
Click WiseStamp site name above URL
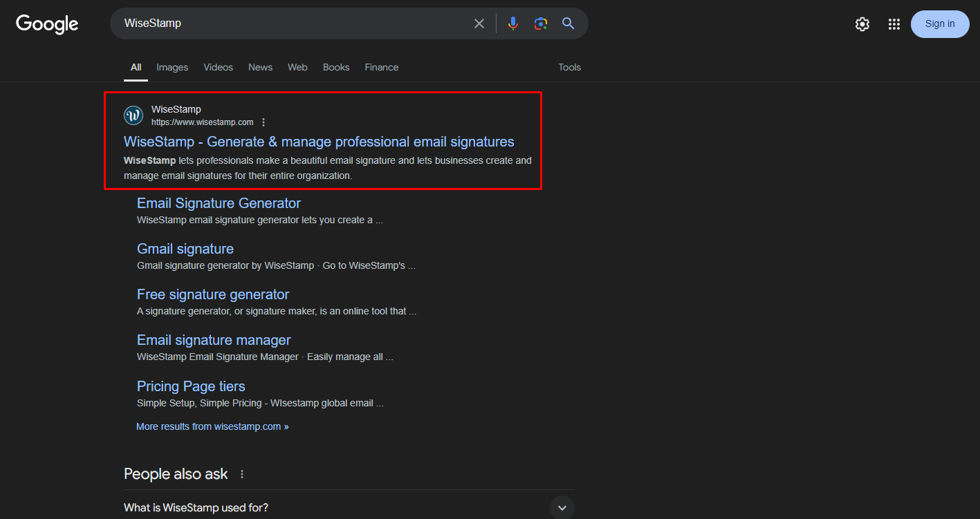coord(176,109)
